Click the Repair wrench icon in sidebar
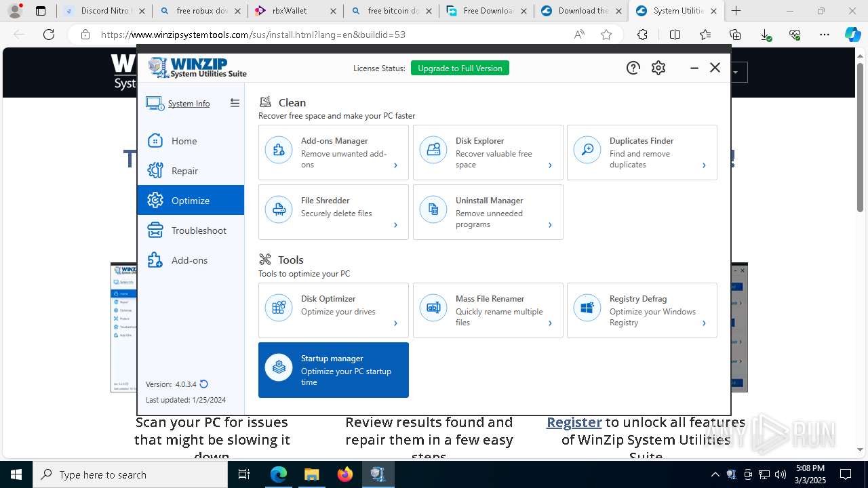 coord(155,171)
